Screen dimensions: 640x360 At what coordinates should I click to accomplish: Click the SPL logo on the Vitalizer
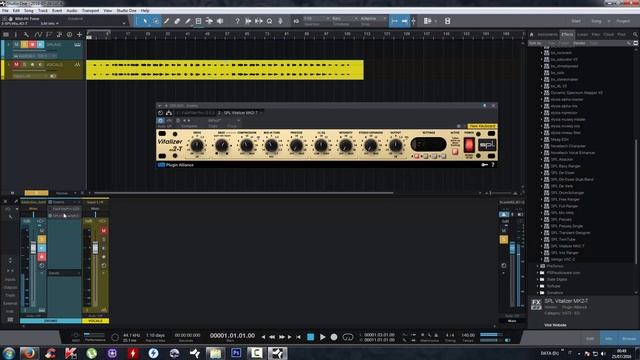pyautogui.click(x=487, y=145)
